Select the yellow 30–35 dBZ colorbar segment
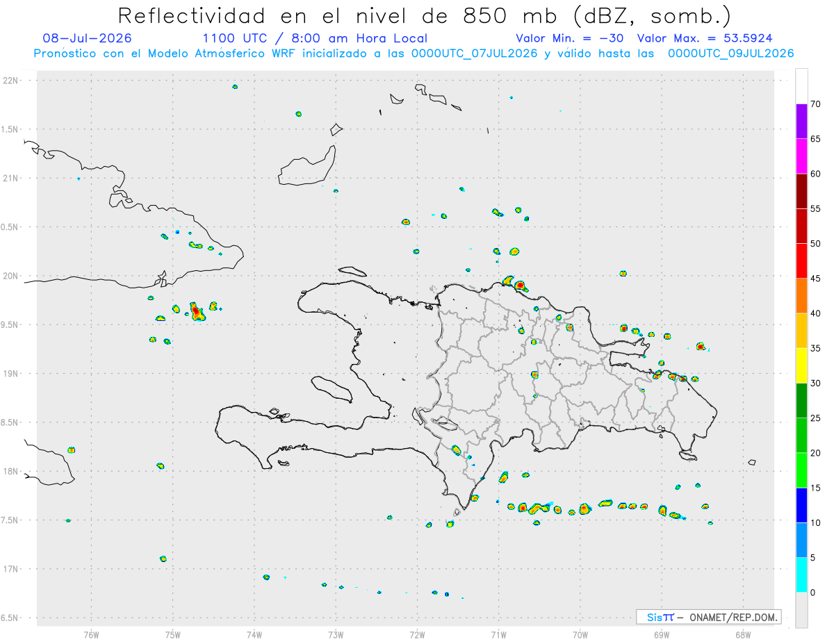 pyautogui.click(x=801, y=365)
